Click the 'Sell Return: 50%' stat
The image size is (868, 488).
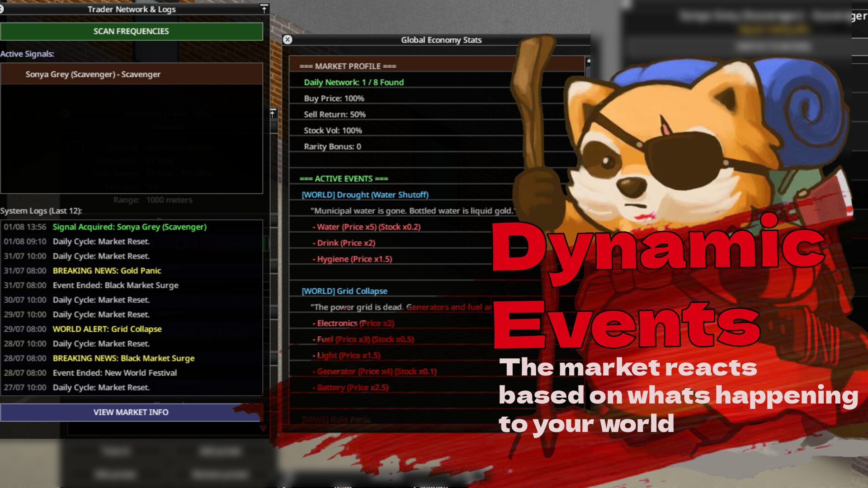[335, 114]
